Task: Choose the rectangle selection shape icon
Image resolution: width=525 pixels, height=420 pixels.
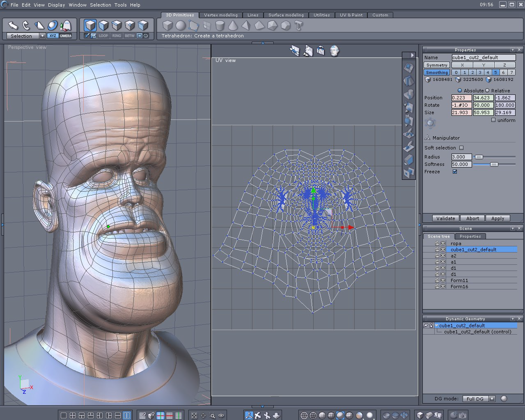Action: tap(140, 36)
